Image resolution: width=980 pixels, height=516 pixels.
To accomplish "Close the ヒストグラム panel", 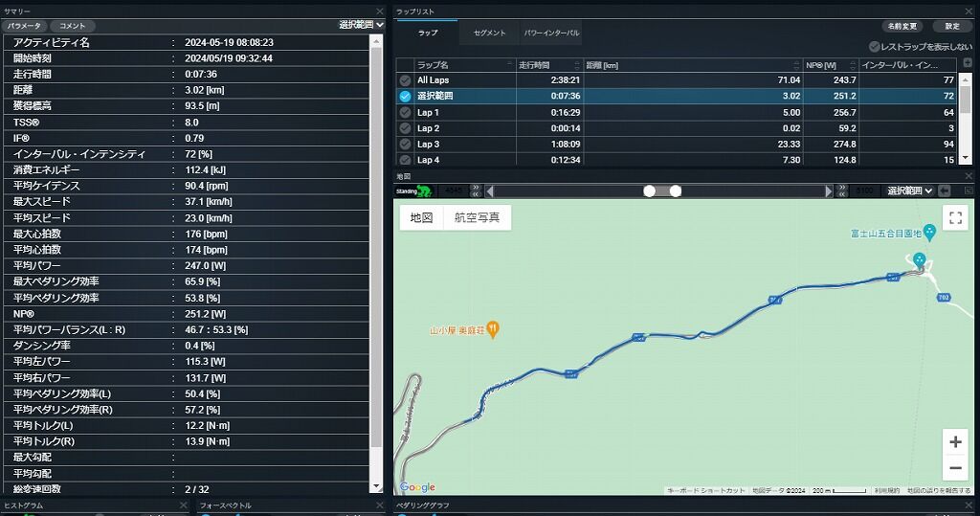I will tap(183, 505).
